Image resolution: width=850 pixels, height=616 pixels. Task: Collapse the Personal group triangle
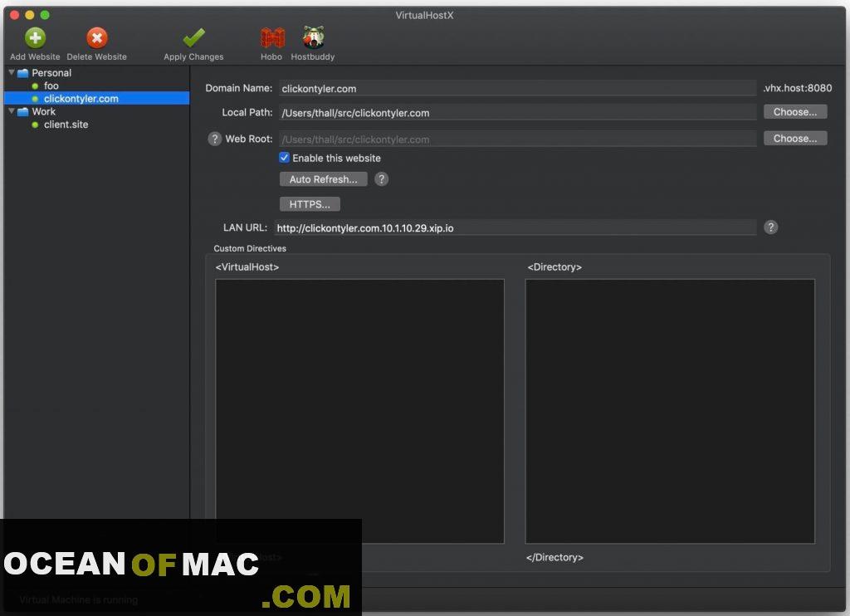point(12,72)
